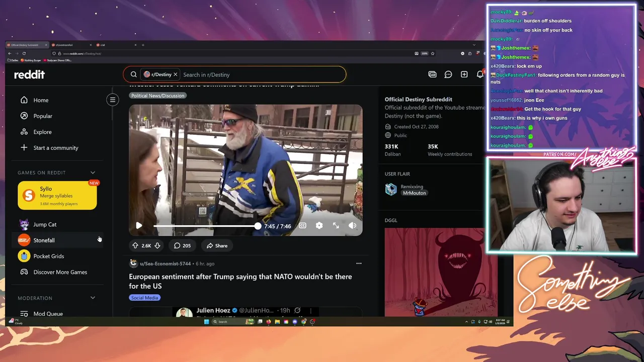Click the Reddit logo
Image resolution: width=644 pixels, height=362 pixels.
29,74
